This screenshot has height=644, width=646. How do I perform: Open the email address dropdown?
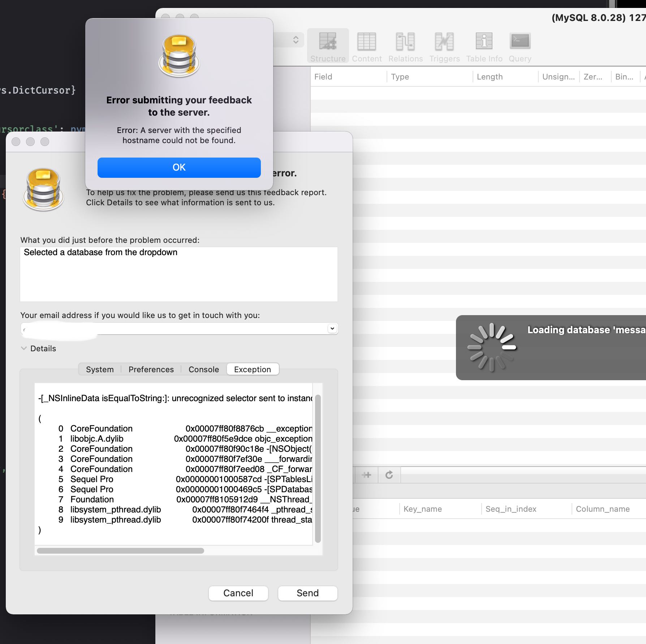(331, 329)
